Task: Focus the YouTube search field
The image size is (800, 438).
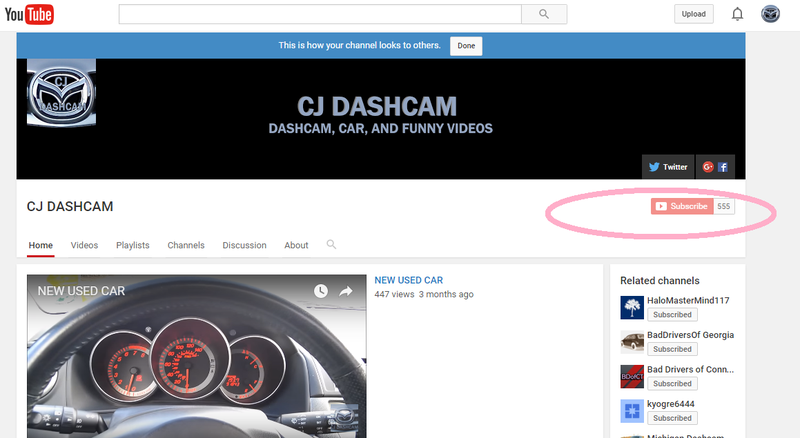Action: click(320, 14)
